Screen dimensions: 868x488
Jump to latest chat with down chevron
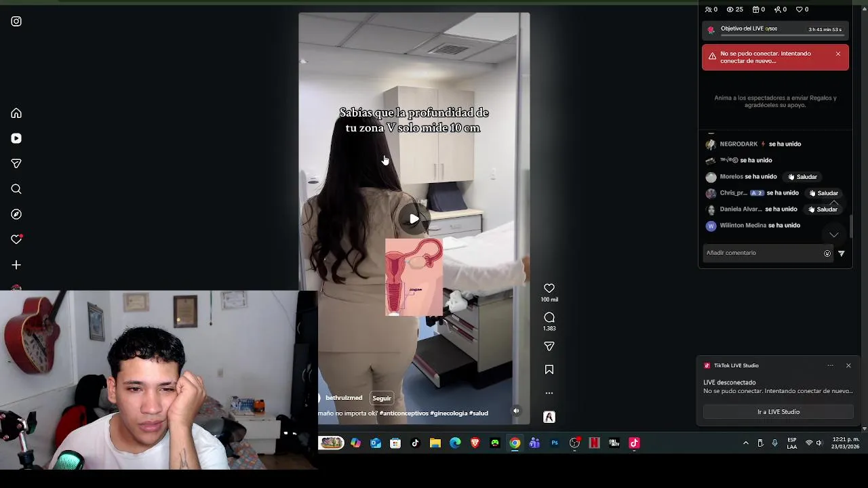tap(834, 235)
